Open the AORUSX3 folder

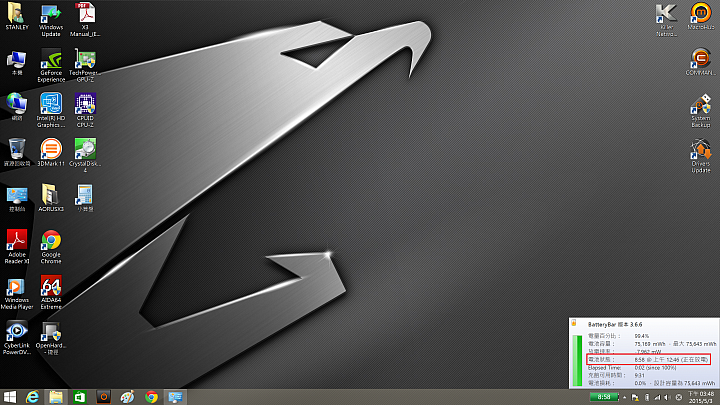(x=51, y=198)
